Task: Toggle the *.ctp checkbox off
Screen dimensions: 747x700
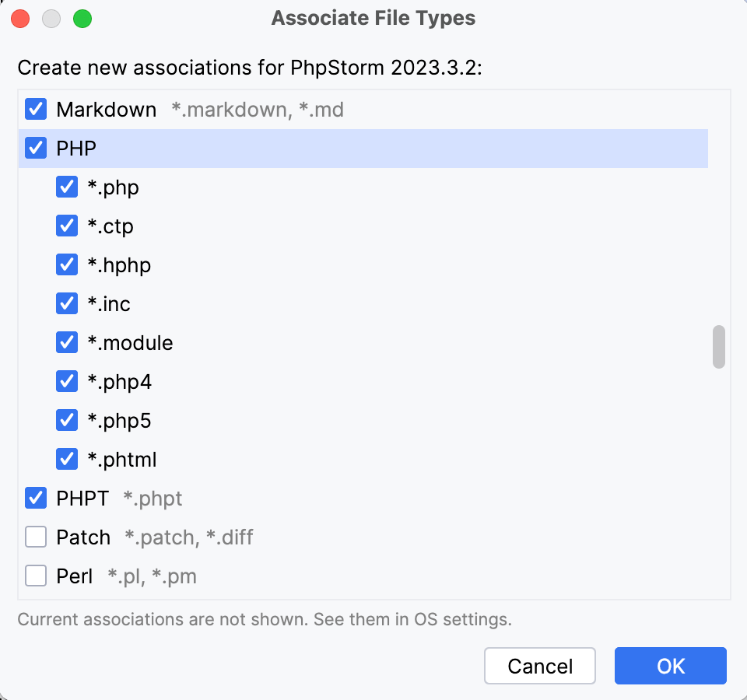Action: tap(67, 226)
